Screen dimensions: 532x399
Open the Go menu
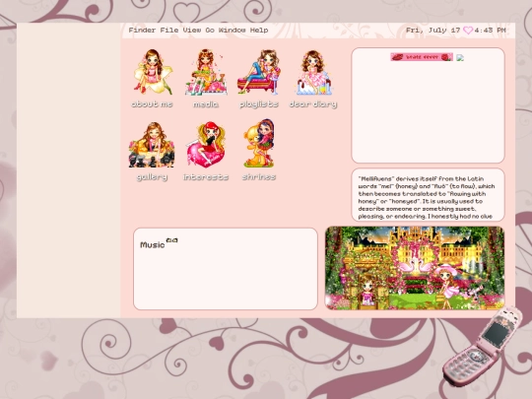210,31
